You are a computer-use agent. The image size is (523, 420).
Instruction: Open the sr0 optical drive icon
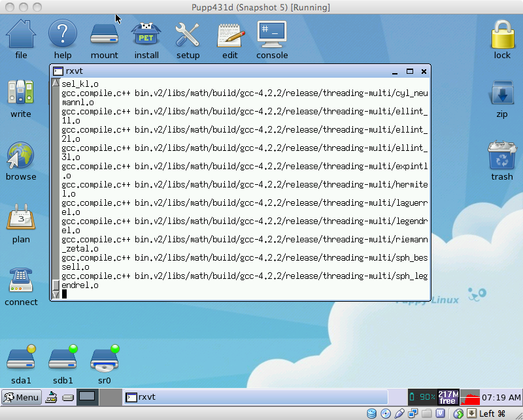(105, 359)
